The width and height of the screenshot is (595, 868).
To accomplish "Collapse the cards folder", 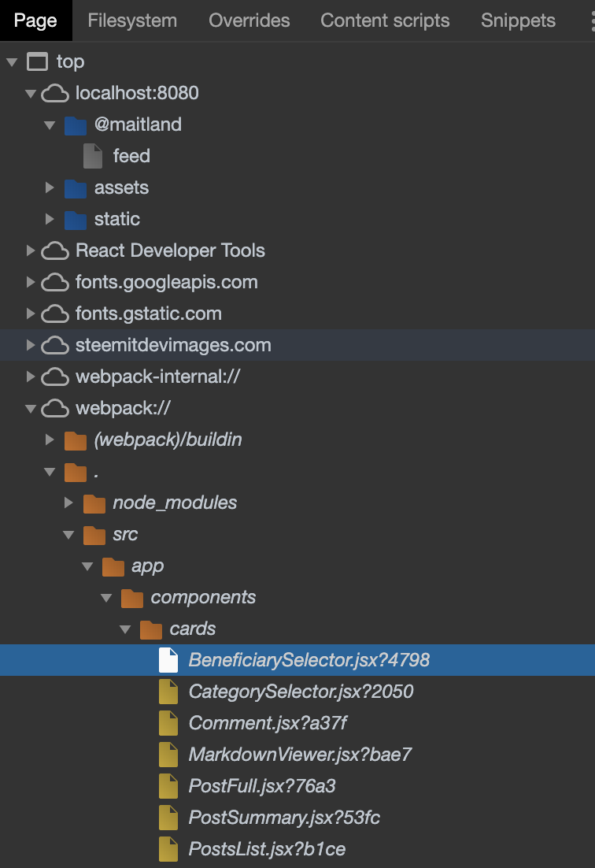I will click(125, 630).
